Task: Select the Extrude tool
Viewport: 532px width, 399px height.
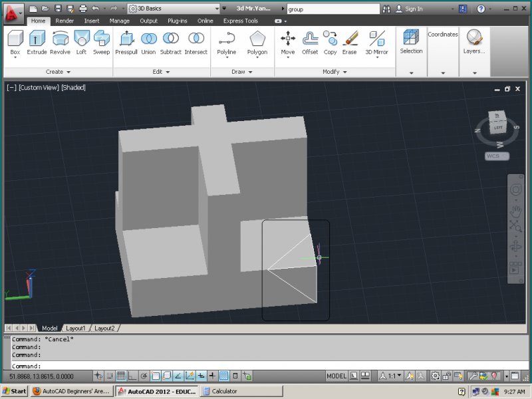Action: click(37, 42)
